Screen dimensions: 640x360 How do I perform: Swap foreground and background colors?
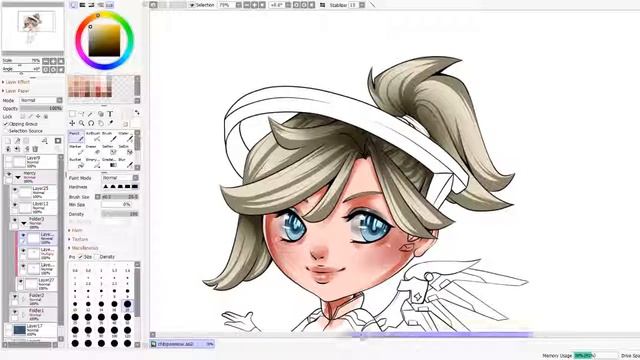[137, 112]
